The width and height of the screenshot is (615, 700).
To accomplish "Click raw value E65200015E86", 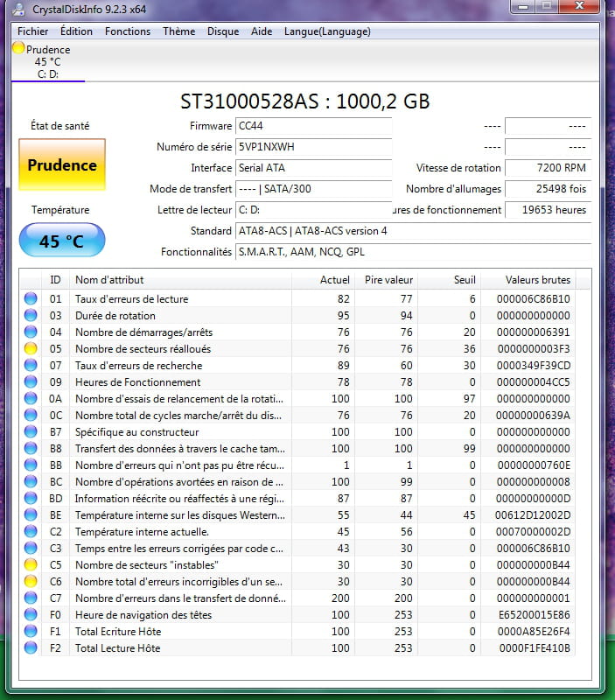I will (x=535, y=615).
